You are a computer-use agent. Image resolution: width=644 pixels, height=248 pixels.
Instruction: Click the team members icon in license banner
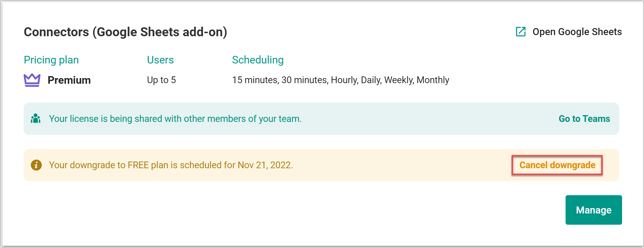coord(36,119)
